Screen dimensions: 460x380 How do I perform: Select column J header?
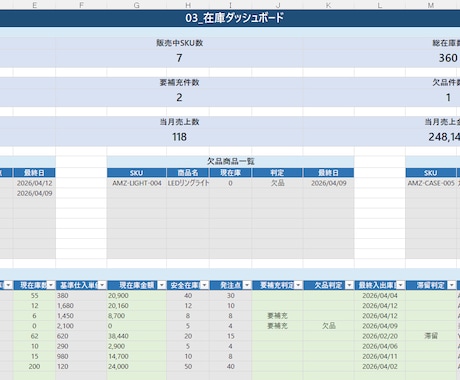point(277,5)
